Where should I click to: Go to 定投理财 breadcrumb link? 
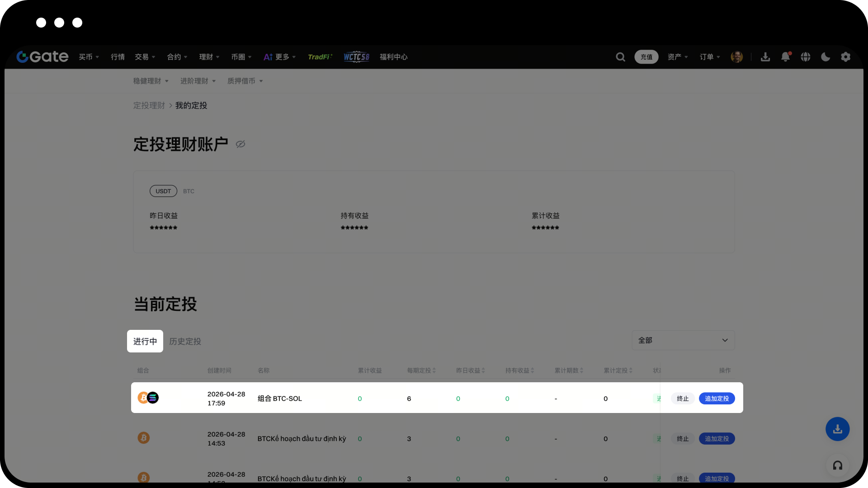pyautogui.click(x=149, y=105)
